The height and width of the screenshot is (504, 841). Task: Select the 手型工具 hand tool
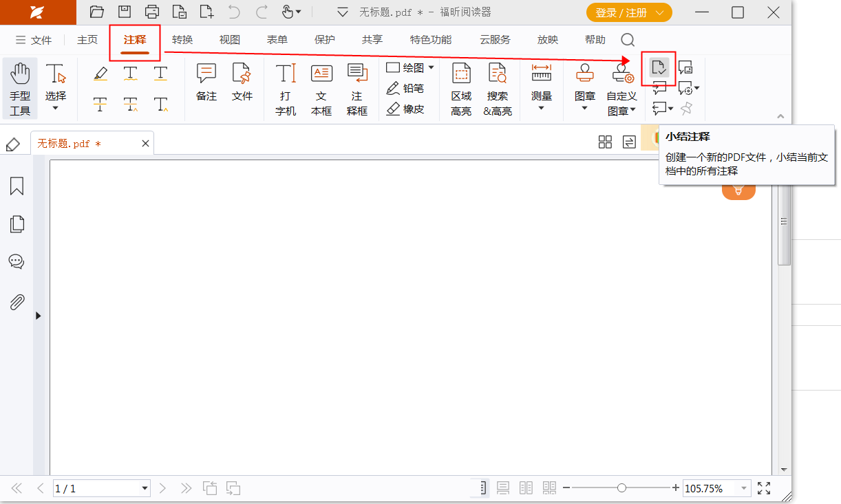tap(20, 88)
